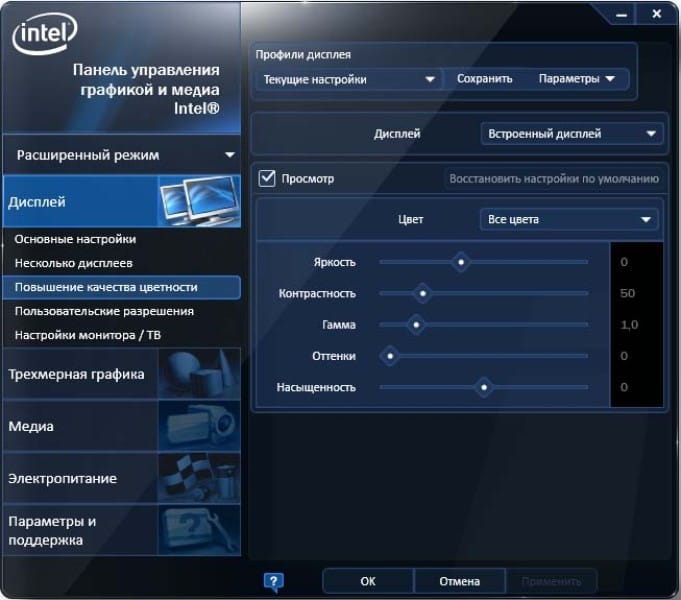Click the OK button
The width and height of the screenshot is (681, 600).
pyautogui.click(x=368, y=581)
